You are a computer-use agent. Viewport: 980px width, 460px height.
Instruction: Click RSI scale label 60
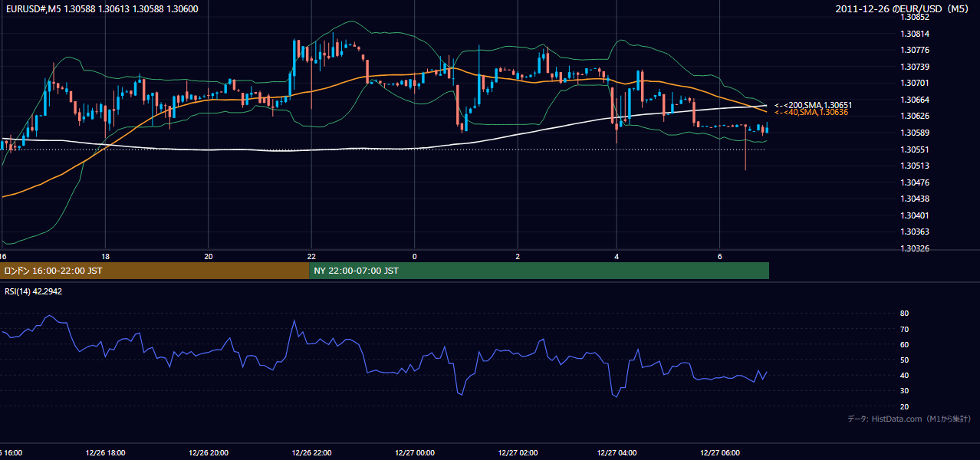tap(905, 344)
